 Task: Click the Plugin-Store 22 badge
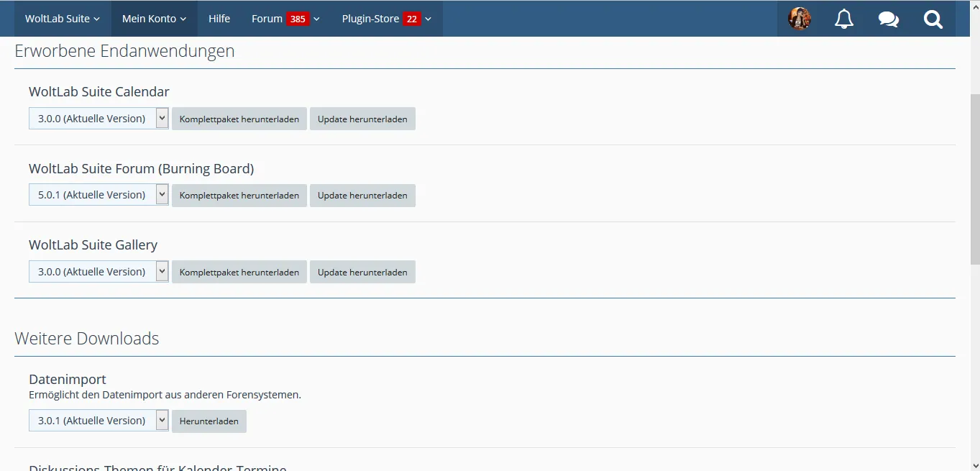411,19
